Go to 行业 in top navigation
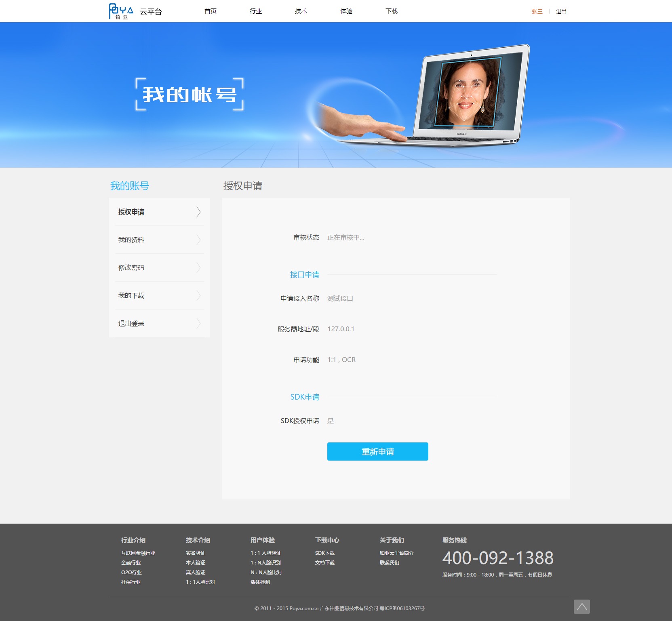Image resolution: width=672 pixels, height=621 pixels. (256, 11)
